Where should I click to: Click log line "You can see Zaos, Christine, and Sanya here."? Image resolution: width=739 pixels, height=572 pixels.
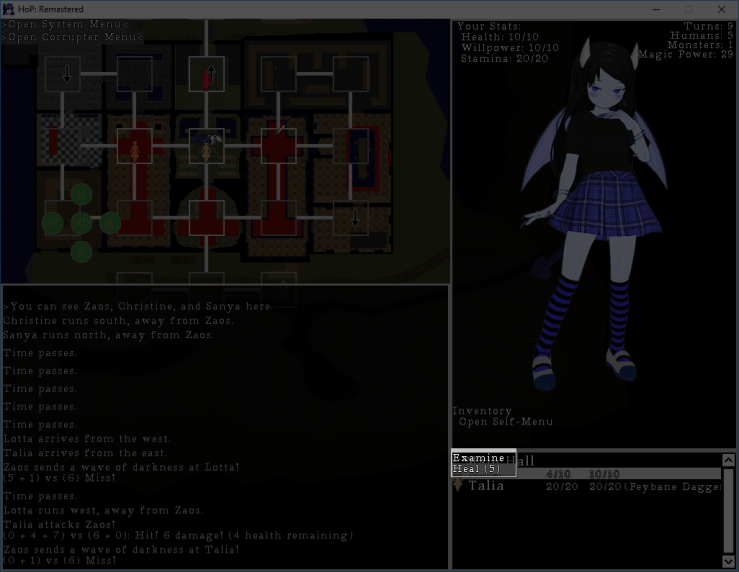tap(138, 306)
